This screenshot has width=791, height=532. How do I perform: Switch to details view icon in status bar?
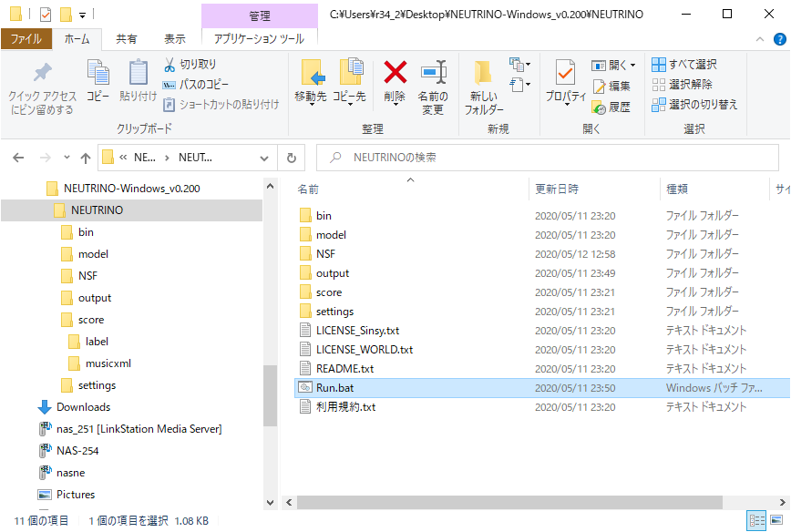[756, 520]
